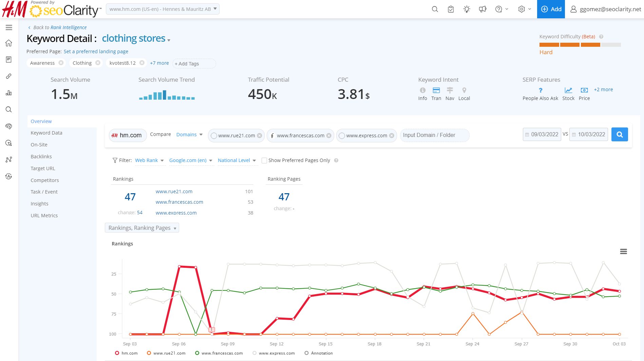Remove the Awareness tag
The height and width of the screenshot is (361, 644).
pyautogui.click(x=61, y=63)
